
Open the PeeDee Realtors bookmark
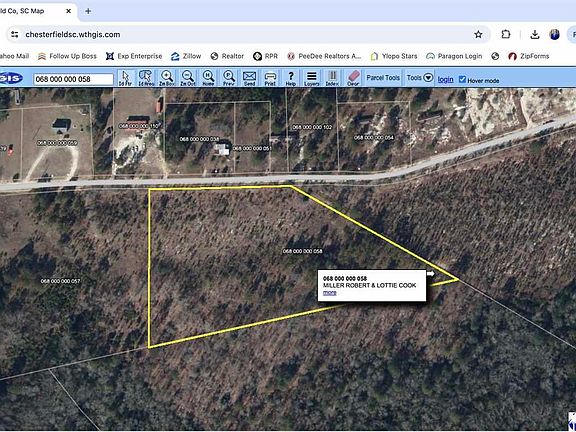[324, 56]
